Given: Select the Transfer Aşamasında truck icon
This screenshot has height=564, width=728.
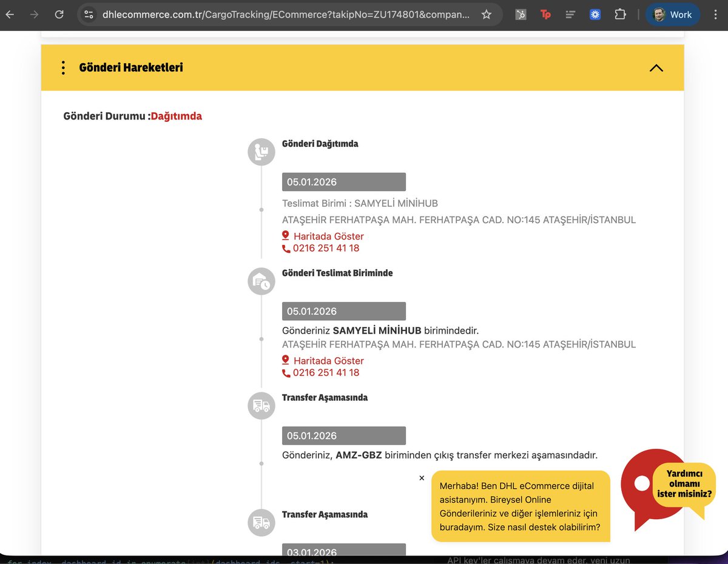Looking at the screenshot, I should click(x=261, y=406).
